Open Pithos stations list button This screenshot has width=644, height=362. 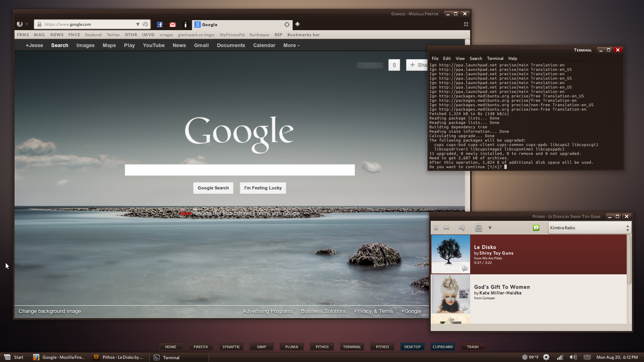click(x=478, y=228)
